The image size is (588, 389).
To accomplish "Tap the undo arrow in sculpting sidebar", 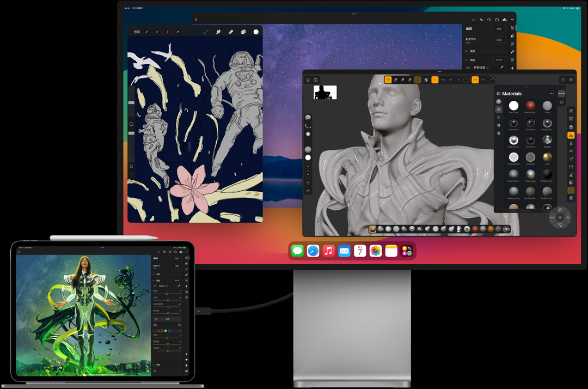I will (x=308, y=183).
